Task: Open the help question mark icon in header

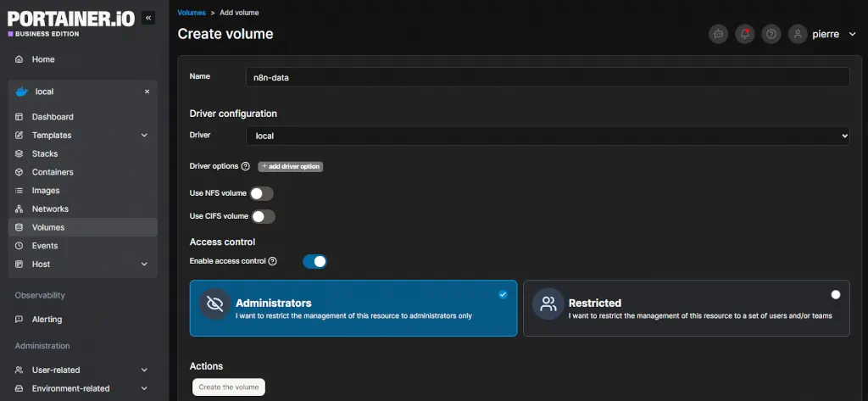Action: coord(771,35)
